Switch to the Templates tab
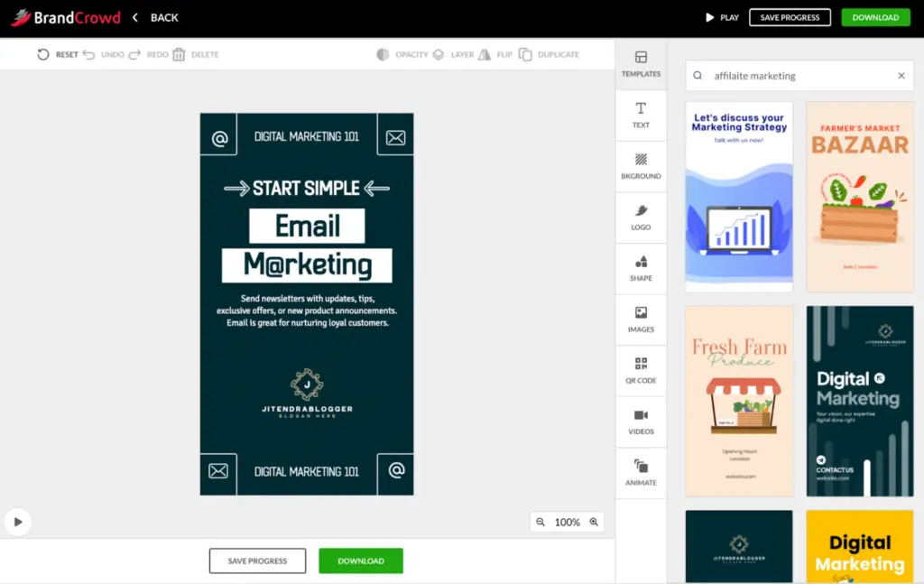Screen dimensions: 924x584 641,64
